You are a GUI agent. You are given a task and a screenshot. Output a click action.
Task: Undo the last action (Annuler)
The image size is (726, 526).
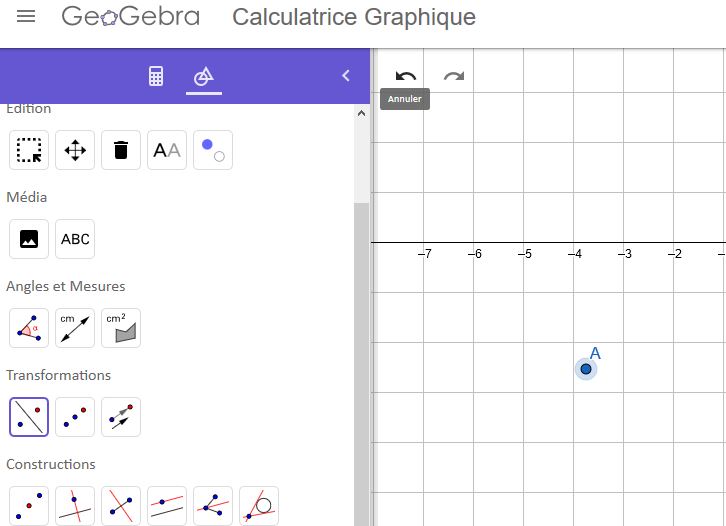point(406,76)
